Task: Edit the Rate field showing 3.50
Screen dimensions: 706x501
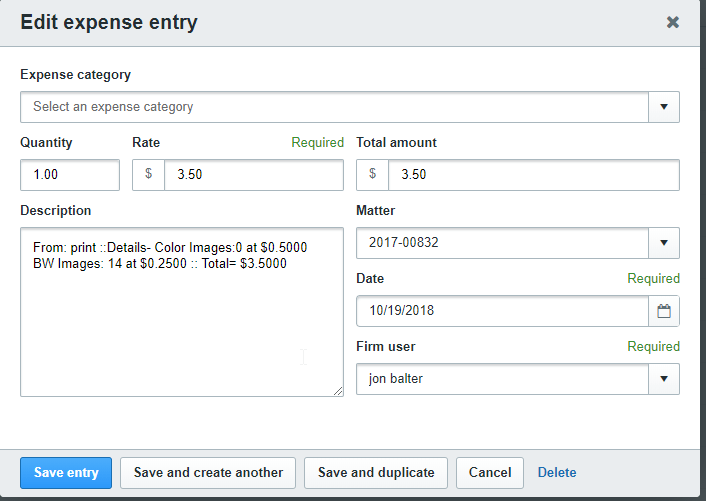Action: (x=253, y=175)
